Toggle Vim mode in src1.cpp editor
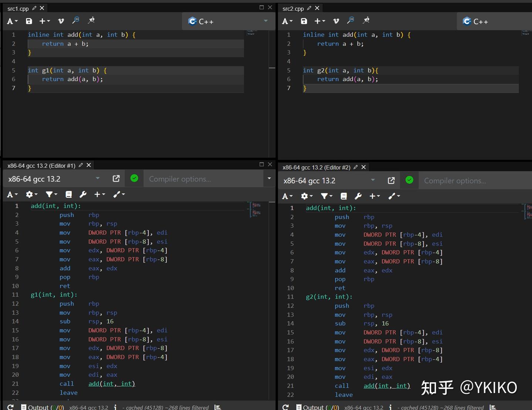The height and width of the screenshot is (410, 532). (x=61, y=21)
